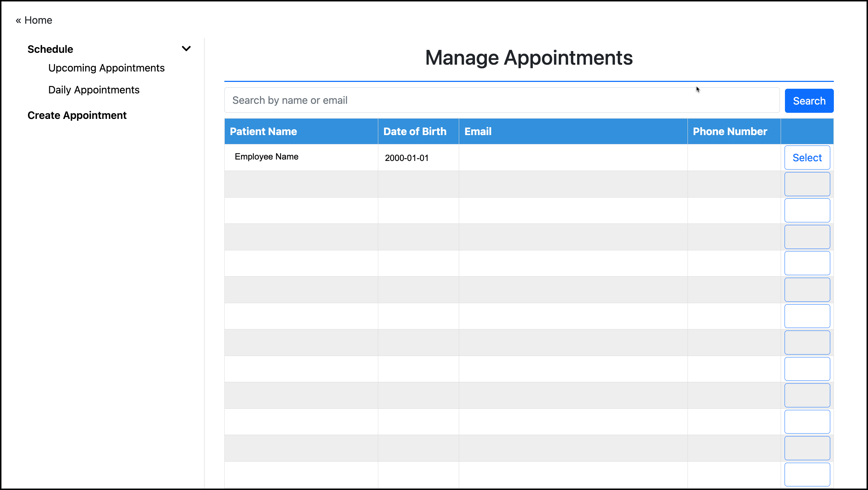
Task: Open Daily Appointments in the sidebar
Action: tap(93, 90)
